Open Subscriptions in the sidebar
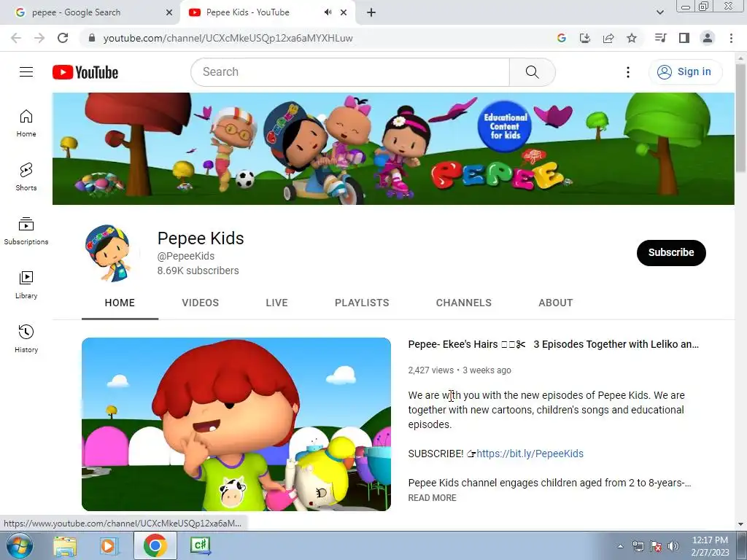The height and width of the screenshot is (560, 747). coord(26,231)
